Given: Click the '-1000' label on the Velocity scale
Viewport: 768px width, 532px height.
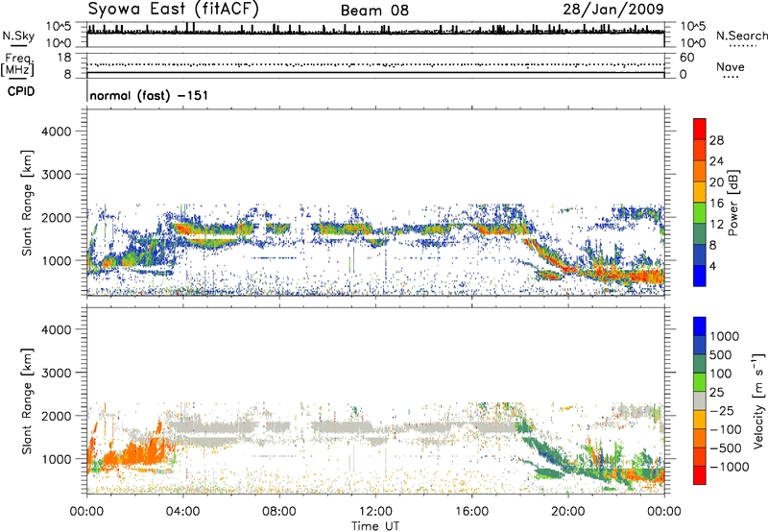Looking at the screenshot, I should pos(730,467).
